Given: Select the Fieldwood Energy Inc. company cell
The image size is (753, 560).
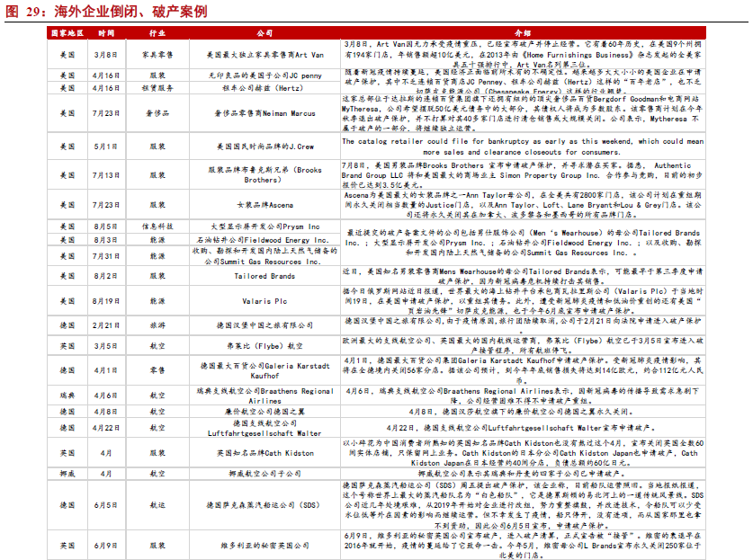Looking at the screenshot, I should point(264,240).
